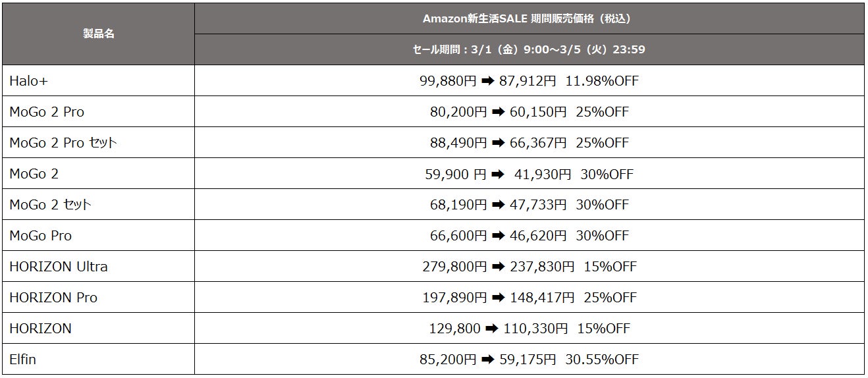
Task: Click the arrow before 237,830円
Action: [498, 267]
